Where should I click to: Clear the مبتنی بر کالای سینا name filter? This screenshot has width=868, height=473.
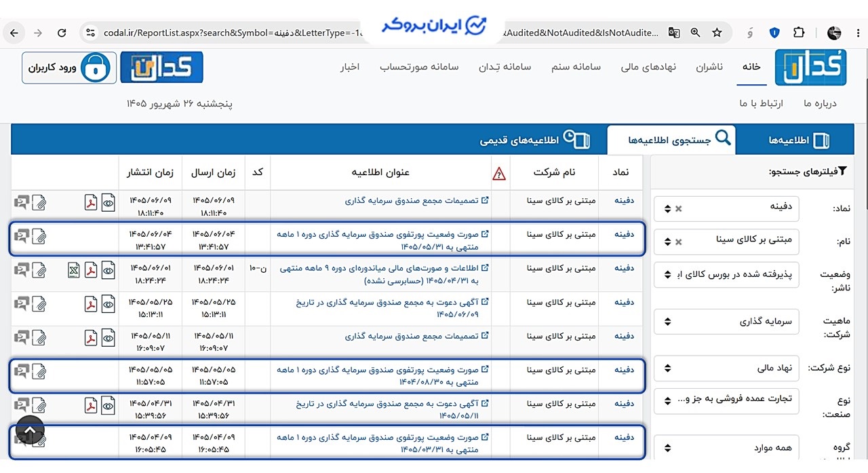[678, 242]
